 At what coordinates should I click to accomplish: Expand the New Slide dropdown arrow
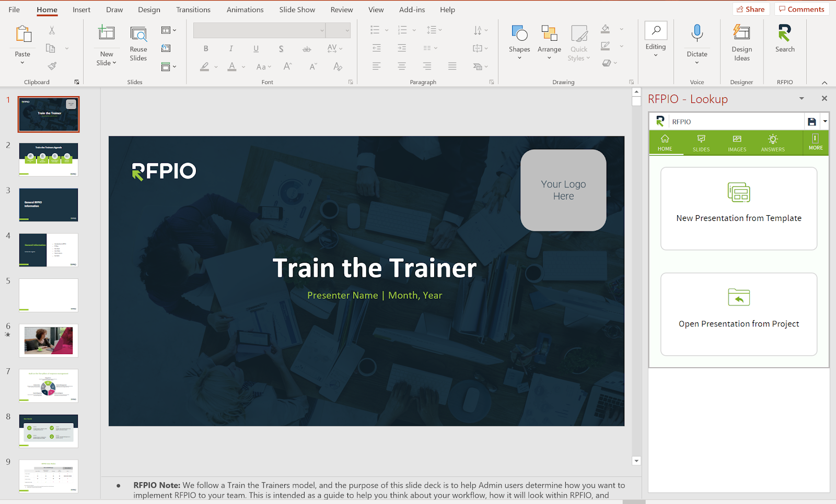pyautogui.click(x=114, y=63)
